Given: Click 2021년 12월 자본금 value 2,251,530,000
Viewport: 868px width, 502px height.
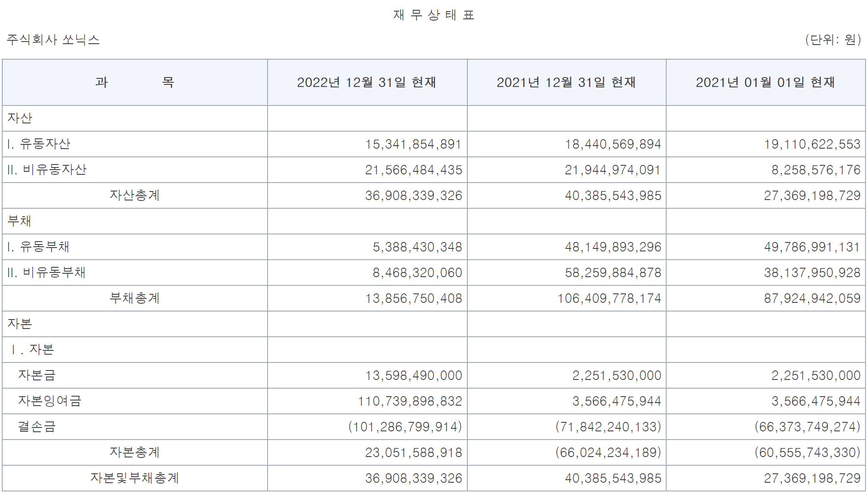Looking at the screenshot, I should click(x=617, y=376).
